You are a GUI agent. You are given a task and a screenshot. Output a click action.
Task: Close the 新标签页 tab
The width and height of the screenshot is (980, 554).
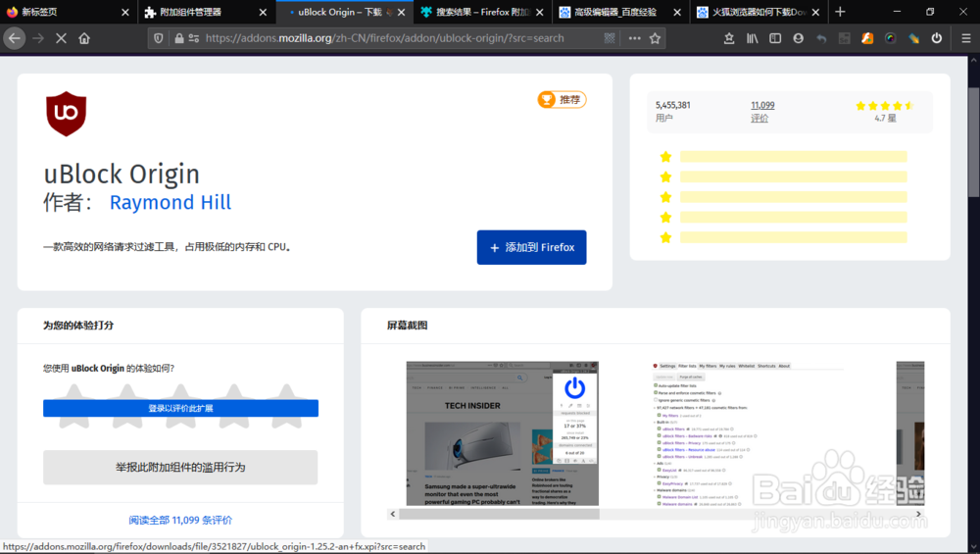click(x=125, y=12)
